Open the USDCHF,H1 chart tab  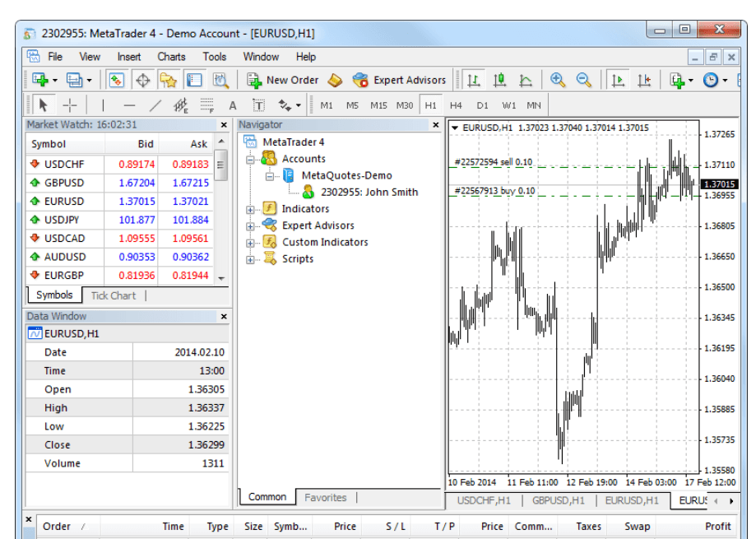pyautogui.click(x=484, y=500)
